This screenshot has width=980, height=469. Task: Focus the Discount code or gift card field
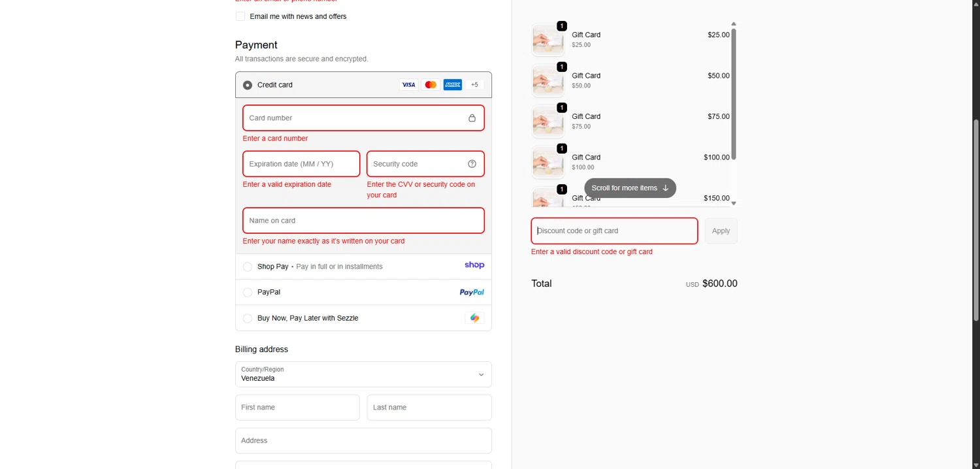(x=614, y=231)
